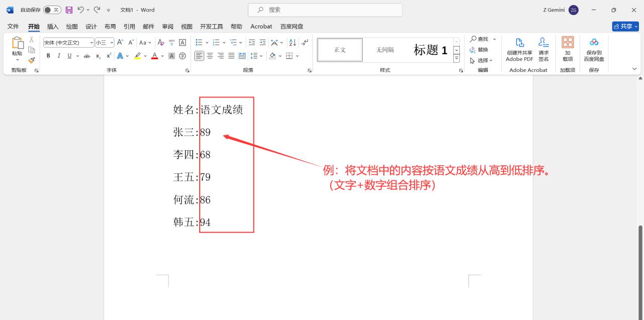
Task: Toggle Bold formatting
Action: click(48, 56)
